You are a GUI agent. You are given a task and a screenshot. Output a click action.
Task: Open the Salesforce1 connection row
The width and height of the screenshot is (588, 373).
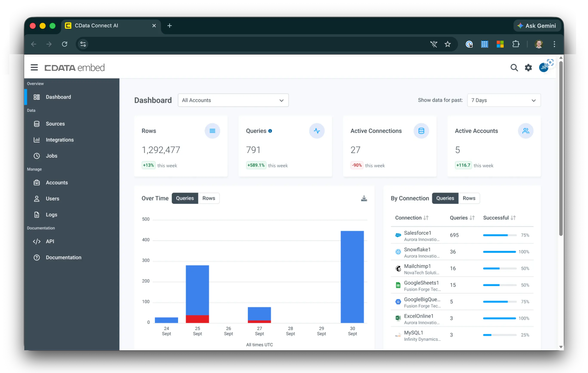(418, 235)
